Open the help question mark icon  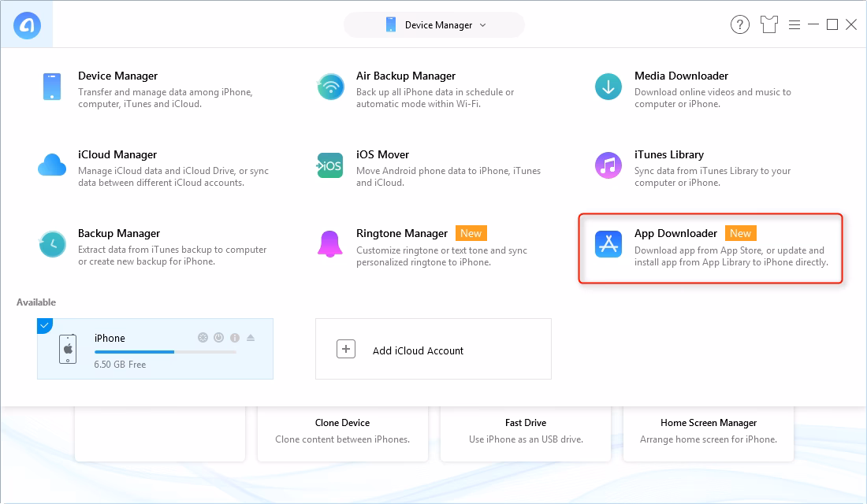pyautogui.click(x=739, y=24)
